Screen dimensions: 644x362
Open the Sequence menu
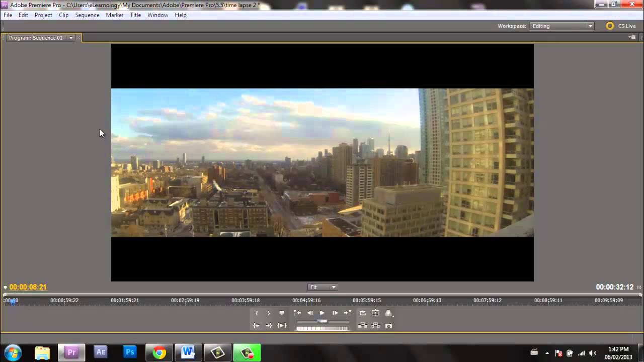pyautogui.click(x=87, y=15)
